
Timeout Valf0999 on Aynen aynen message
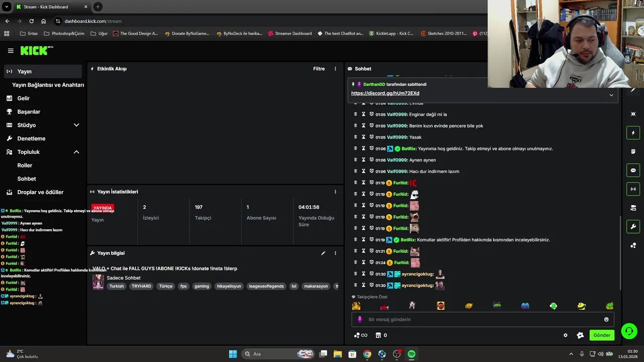(x=363, y=160)
